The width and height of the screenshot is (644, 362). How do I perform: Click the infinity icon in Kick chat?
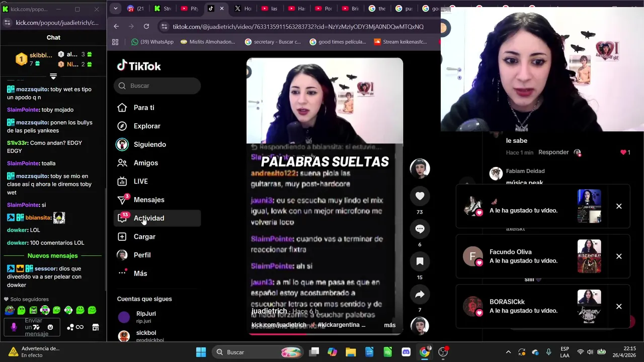pyautogui.click(x=79, y=327)
